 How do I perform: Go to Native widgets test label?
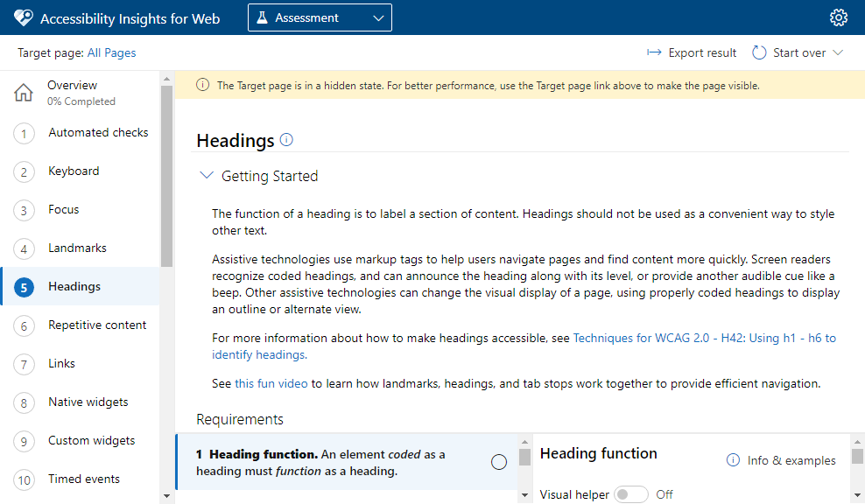click(x=88, y=402)
